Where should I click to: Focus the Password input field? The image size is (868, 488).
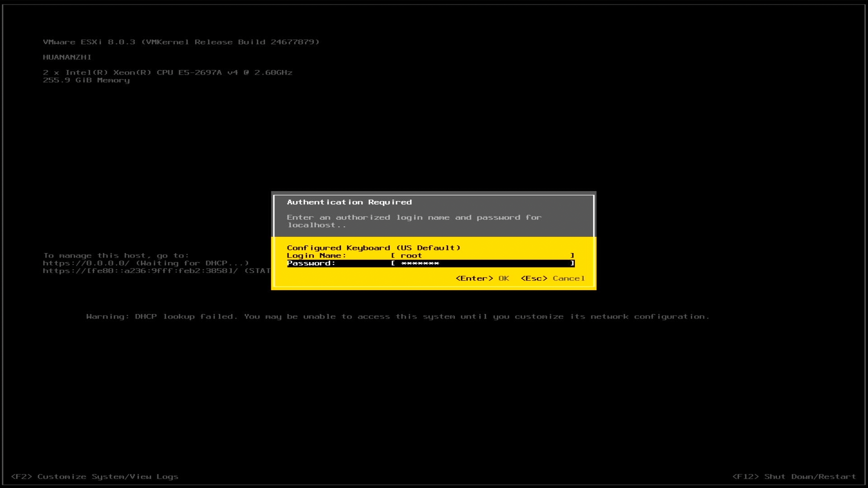click(483, 263)
